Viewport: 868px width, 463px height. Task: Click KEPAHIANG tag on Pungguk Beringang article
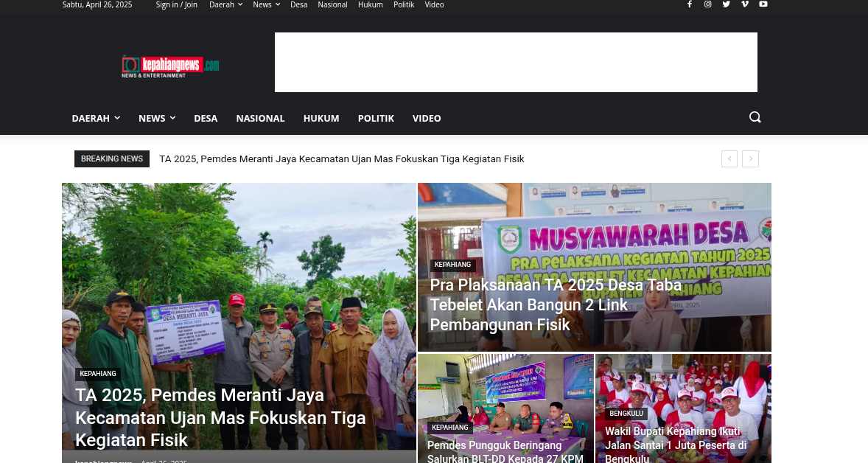click(450, 428)
